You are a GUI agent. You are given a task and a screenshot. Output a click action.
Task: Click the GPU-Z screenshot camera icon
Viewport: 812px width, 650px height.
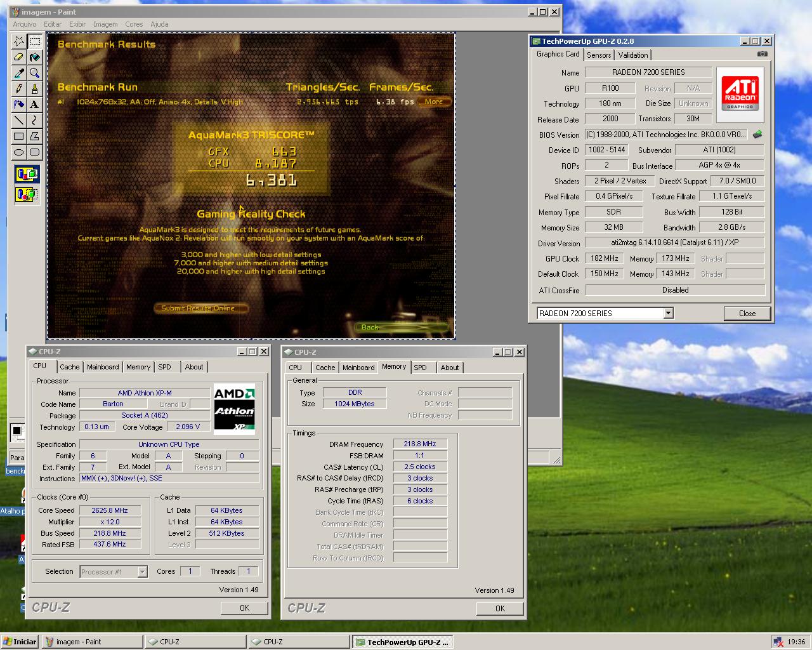(x=763, y=54)
